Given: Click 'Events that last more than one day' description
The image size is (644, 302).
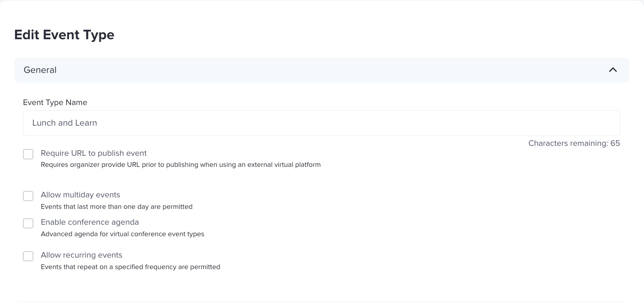Looking at the screenshot, I should click(117, 207).
